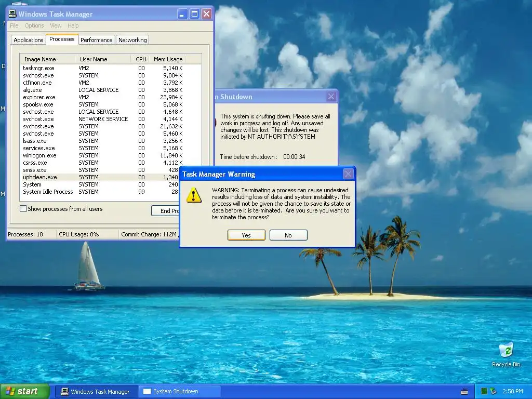
Task: Switch to Windows Task Manager taskbar button
Action: pyautogui.click(x=96, y=392)
